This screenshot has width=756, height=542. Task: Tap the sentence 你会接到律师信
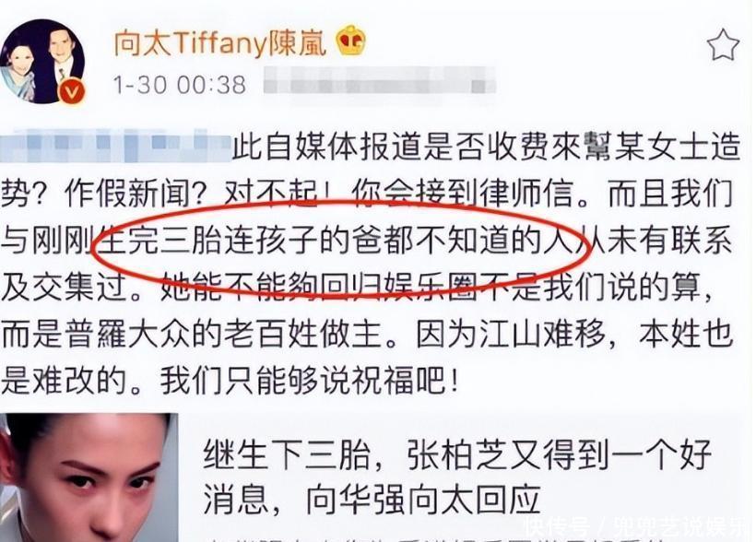coord(463,194)
